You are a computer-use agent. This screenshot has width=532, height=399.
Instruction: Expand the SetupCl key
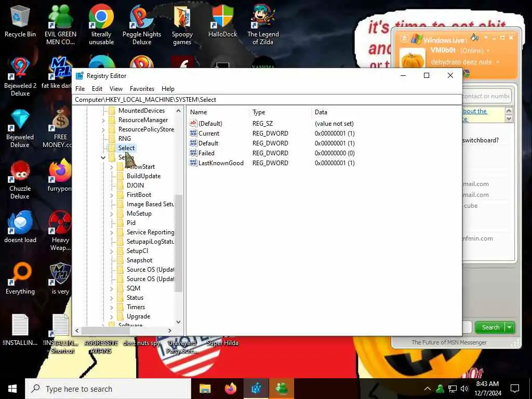112,251
